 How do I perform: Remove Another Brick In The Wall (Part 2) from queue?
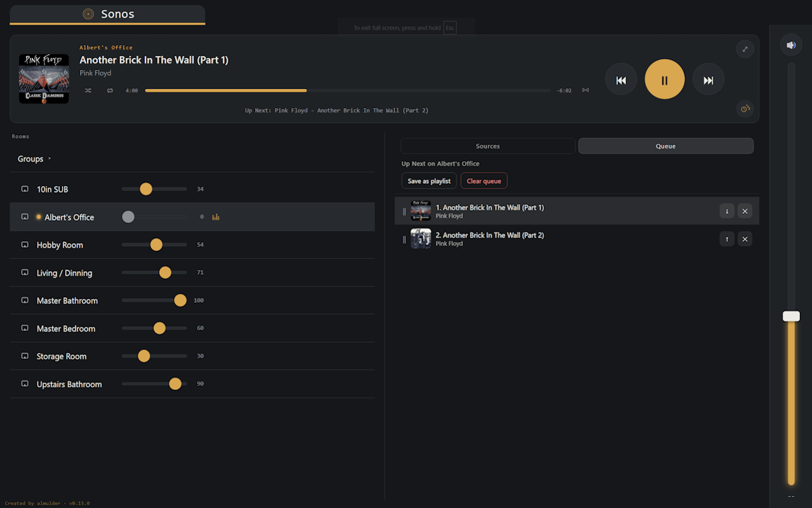pos(745,239)
